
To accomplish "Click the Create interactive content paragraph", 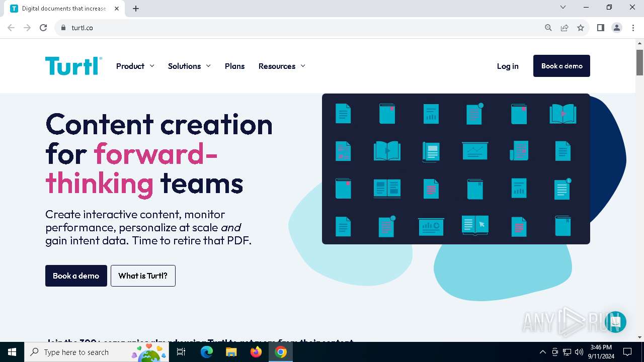I will click(148, 227).
